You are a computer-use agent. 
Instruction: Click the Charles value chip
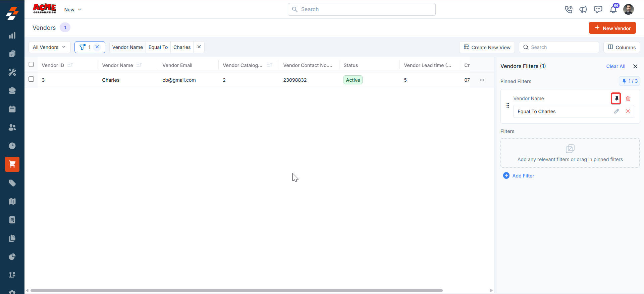(182, 47)
